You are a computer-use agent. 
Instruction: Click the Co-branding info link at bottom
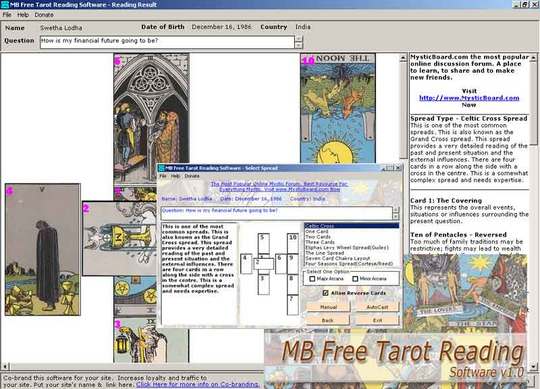tap(197, 385)
